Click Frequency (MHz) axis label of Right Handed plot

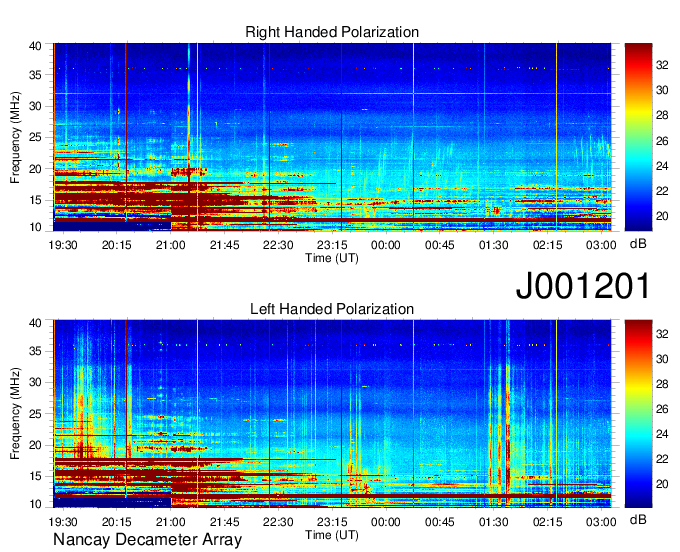pos(15,137)
